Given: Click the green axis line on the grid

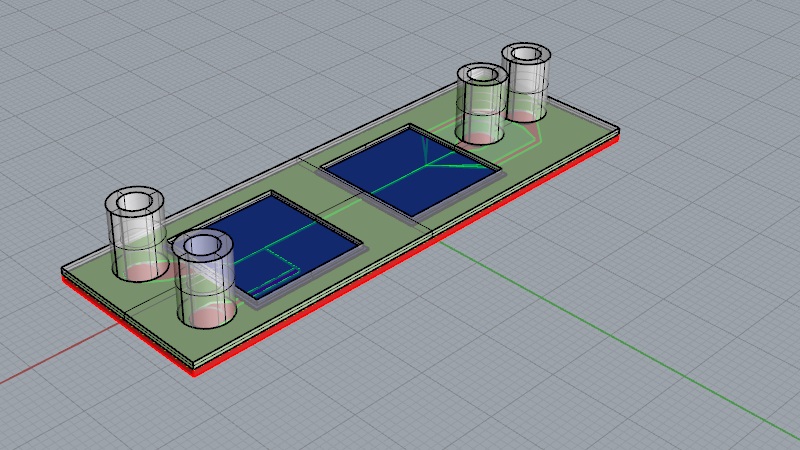Looking at the screenshot, I should coord(619,340).
